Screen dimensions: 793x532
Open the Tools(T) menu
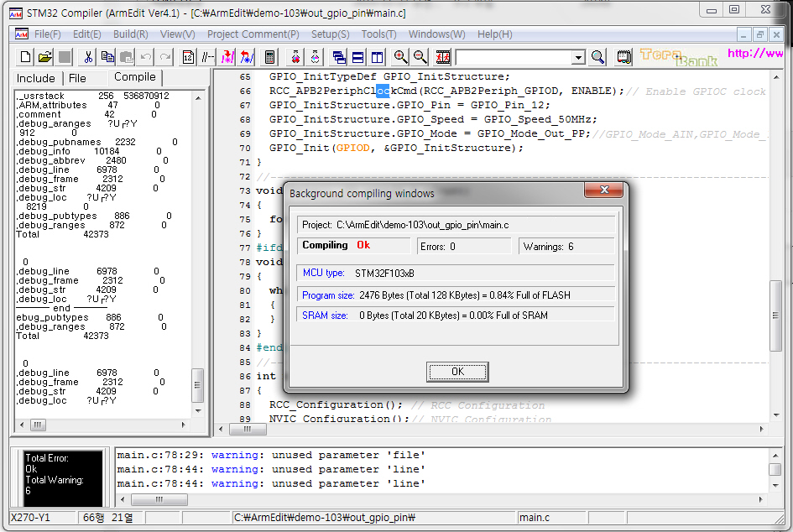[x=378, y=34]
